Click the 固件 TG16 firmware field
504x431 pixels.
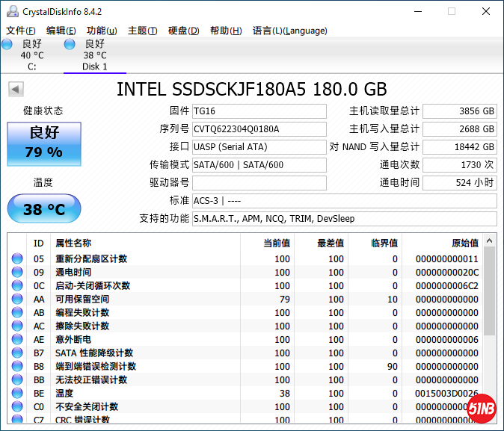pyautogui.click(x=259, y=111)
